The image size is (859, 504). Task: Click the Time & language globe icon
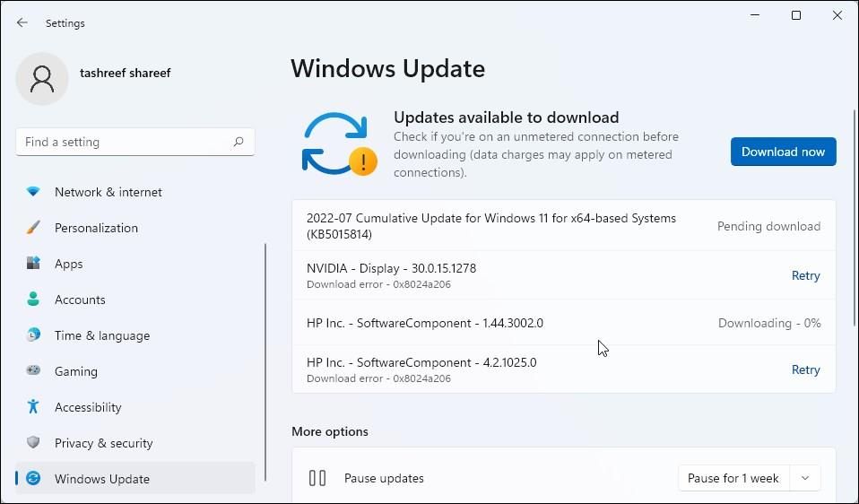tap(33, 335)
